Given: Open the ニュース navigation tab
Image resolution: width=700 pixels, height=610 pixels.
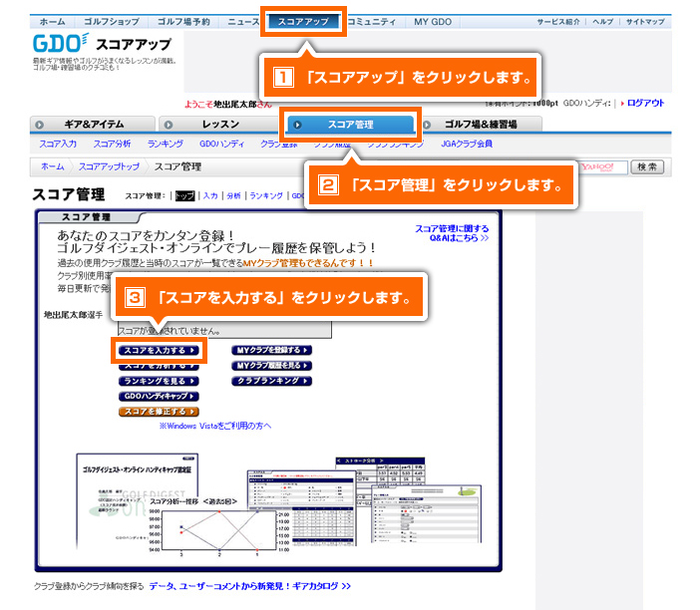Looking at the screenshot, I should (x=243, y=22).
